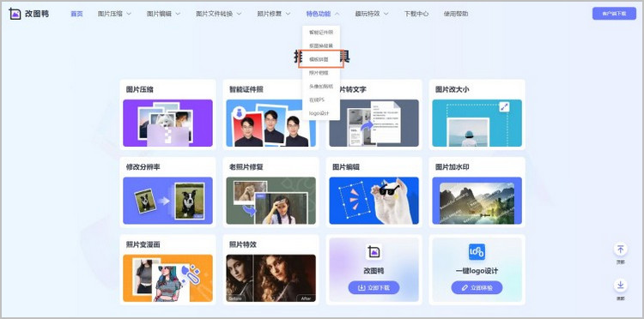This screenshot has width=644, height=319.
Task: Choose 抠图换背景 from the dropdown menu
Action: tap(321, 45)
